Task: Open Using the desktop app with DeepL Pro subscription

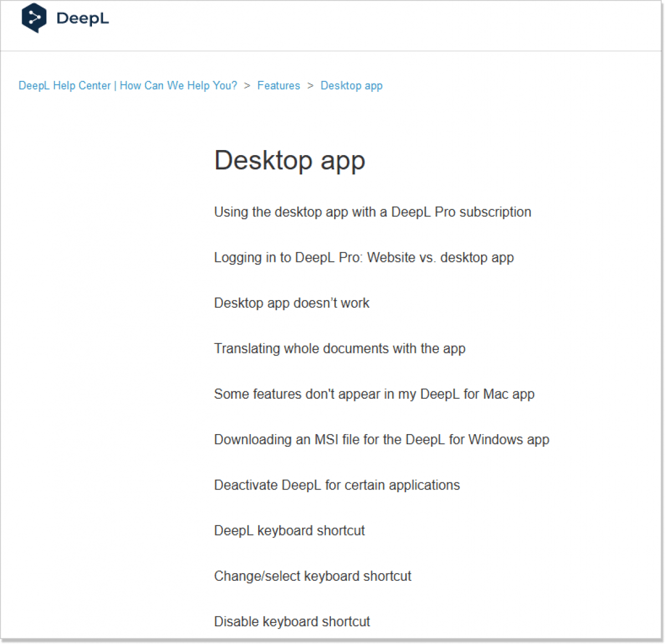Action: pyautogui.click(x=372, y=212)
